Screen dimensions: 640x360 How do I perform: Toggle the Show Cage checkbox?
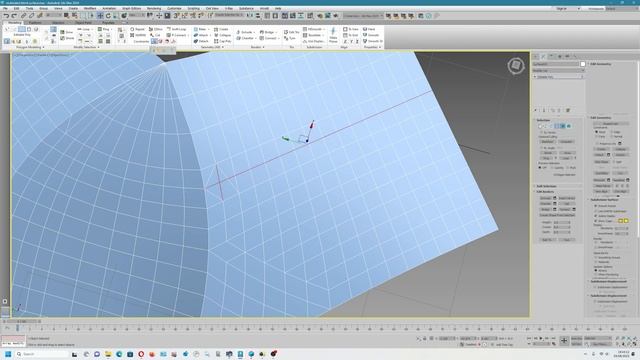click(x=596, y=221)
